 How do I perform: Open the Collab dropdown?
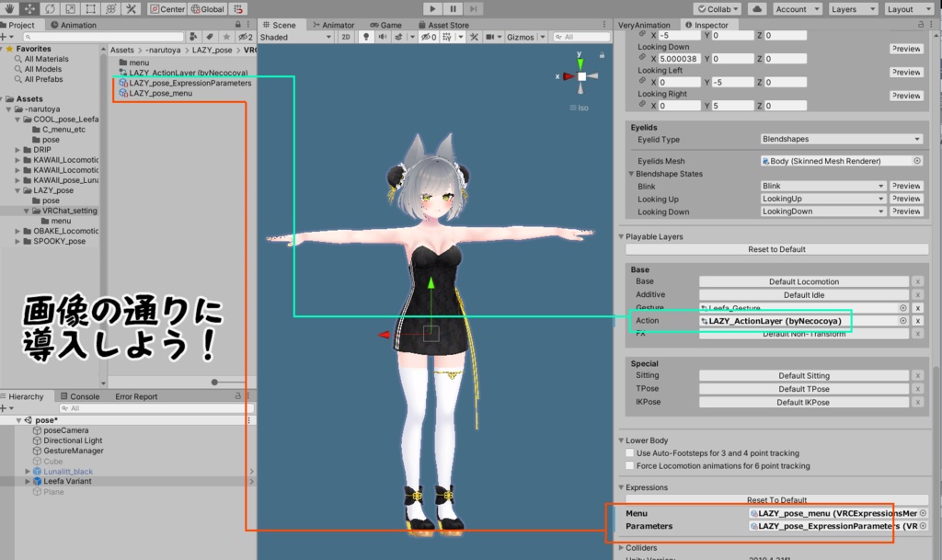[718, 9]
